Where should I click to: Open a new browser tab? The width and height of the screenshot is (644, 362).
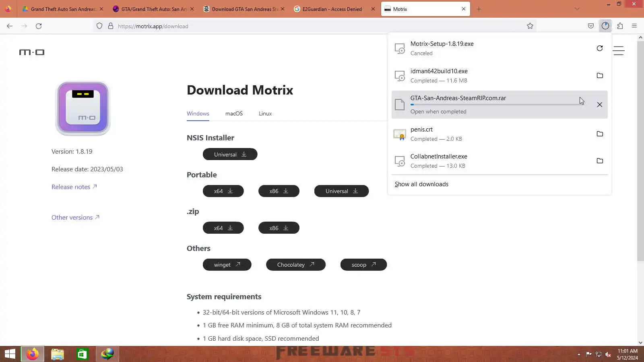tap(479, 9)
